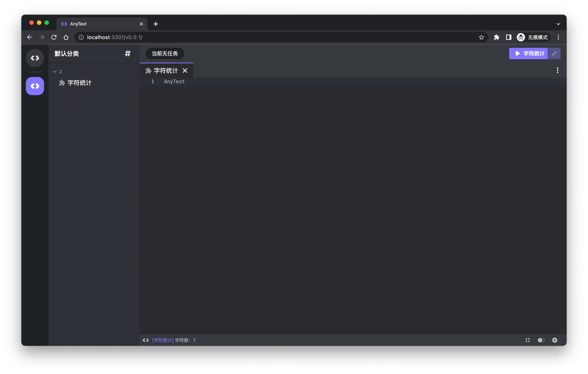Click the 字符数: 7 status text
Screen dimensions: 588x374
[x=185, y=340]
